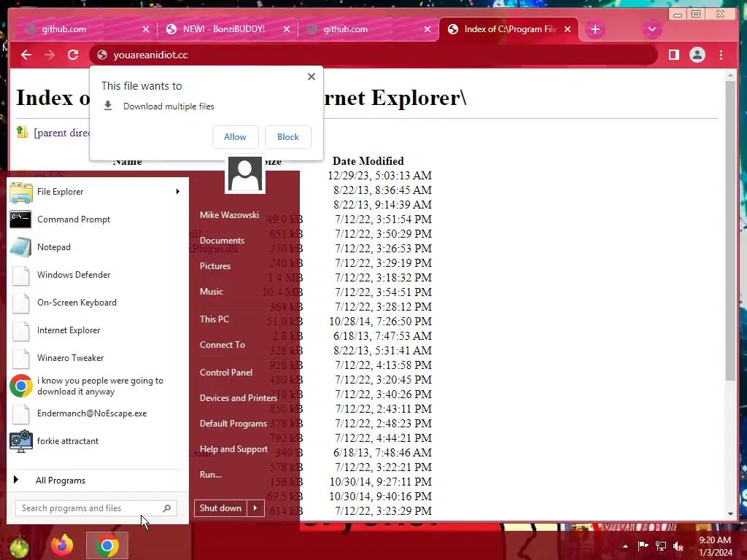Open the Chrome profile avatar icon
Viewport: 747px width, 560px height.
(x=697, y=55)
